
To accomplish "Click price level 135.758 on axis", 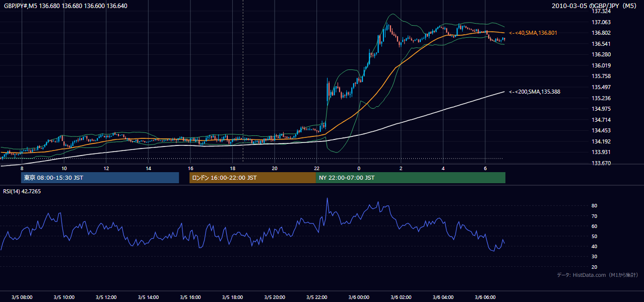I will tap(601, 76).
